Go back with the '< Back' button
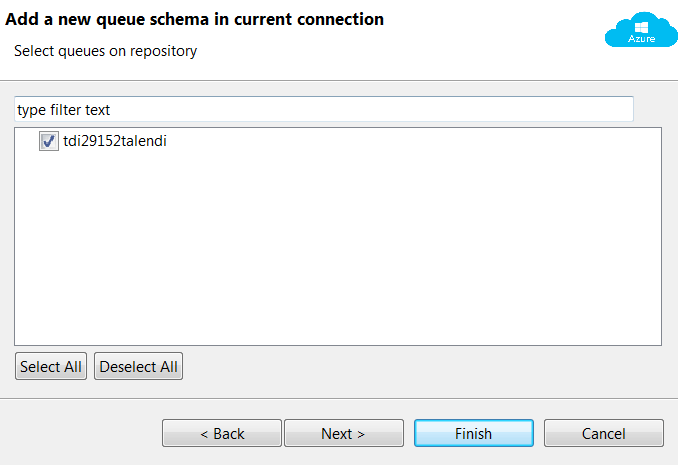678x465 pixels. 222,433
